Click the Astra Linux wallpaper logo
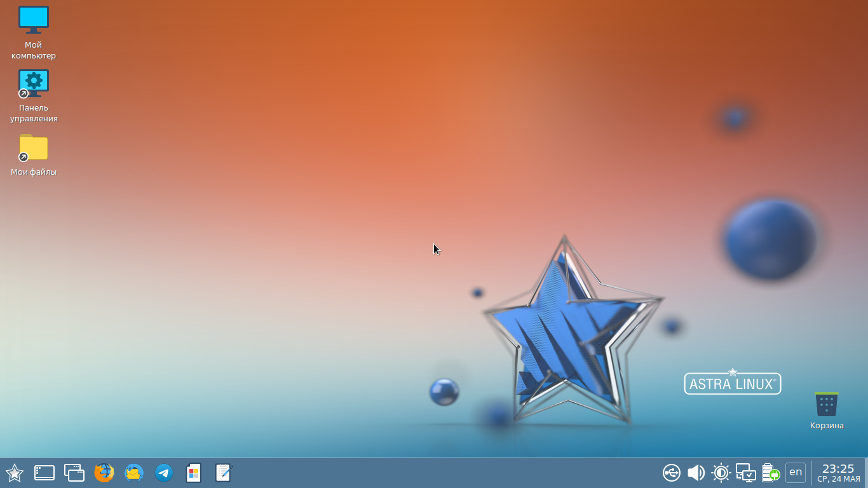868x488 pixels. [x=732, y=383]
